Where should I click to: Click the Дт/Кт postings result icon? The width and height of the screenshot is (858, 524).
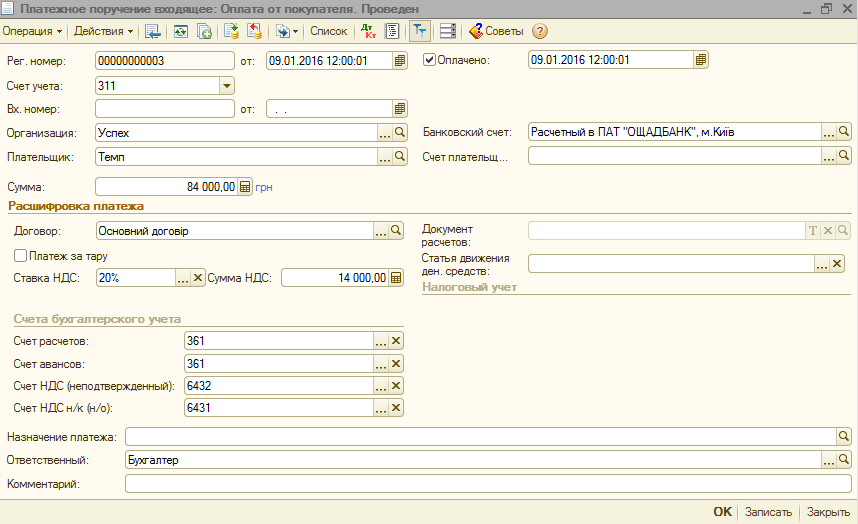point(368,31)
